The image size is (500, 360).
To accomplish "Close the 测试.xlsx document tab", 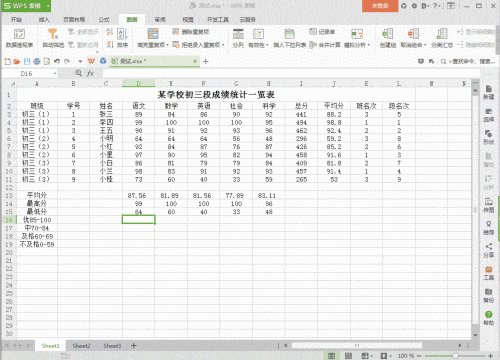I will point(195,61).
